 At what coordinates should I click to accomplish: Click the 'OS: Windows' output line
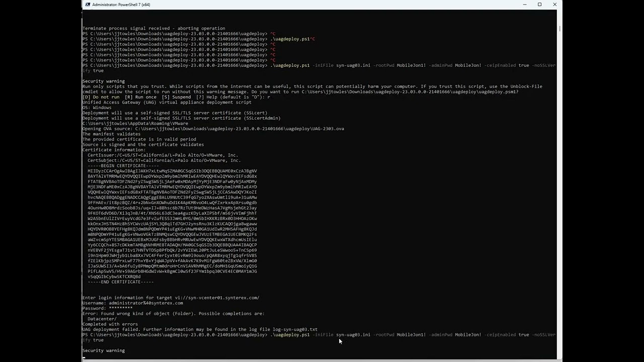pos(97,108)
